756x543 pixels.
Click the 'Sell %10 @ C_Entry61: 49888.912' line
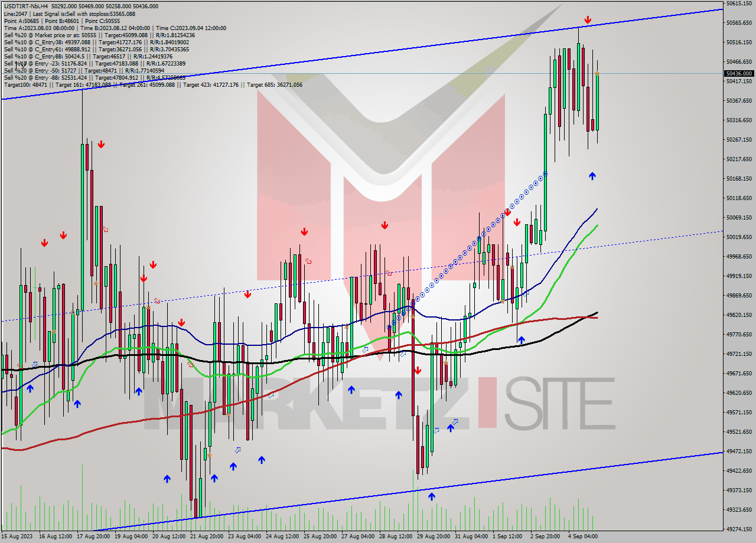[x=96, y=49]
